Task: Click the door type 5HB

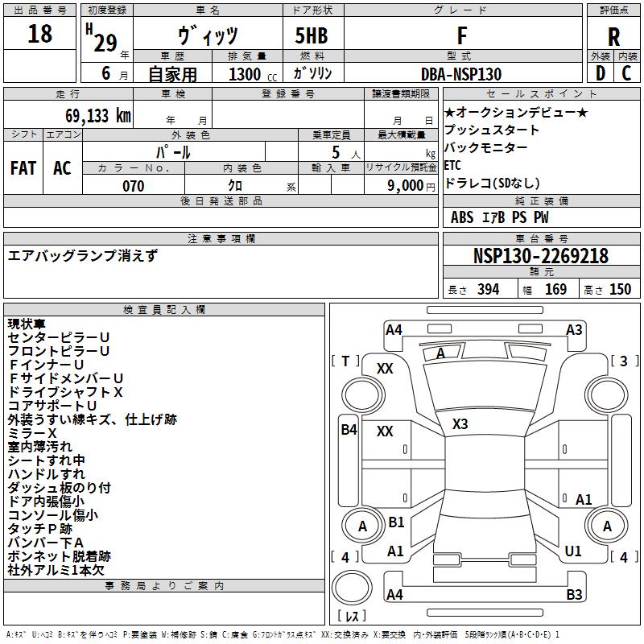Action: (312, 35)
